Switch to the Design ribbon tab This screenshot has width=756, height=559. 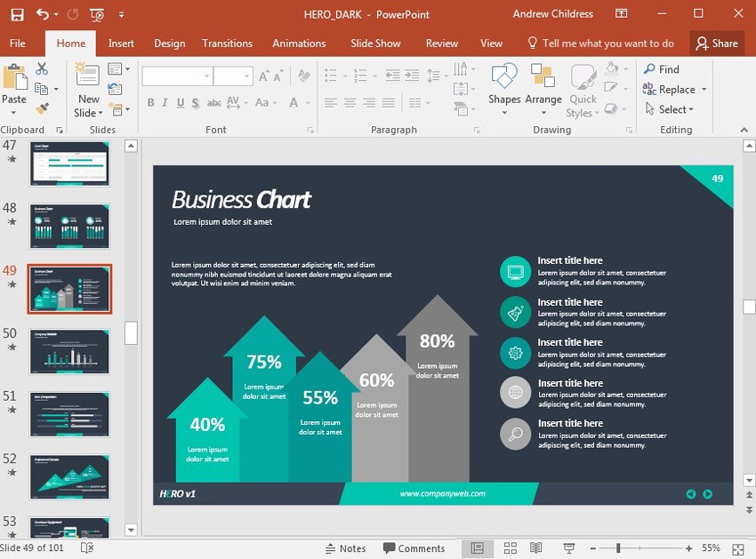[168, 43]
